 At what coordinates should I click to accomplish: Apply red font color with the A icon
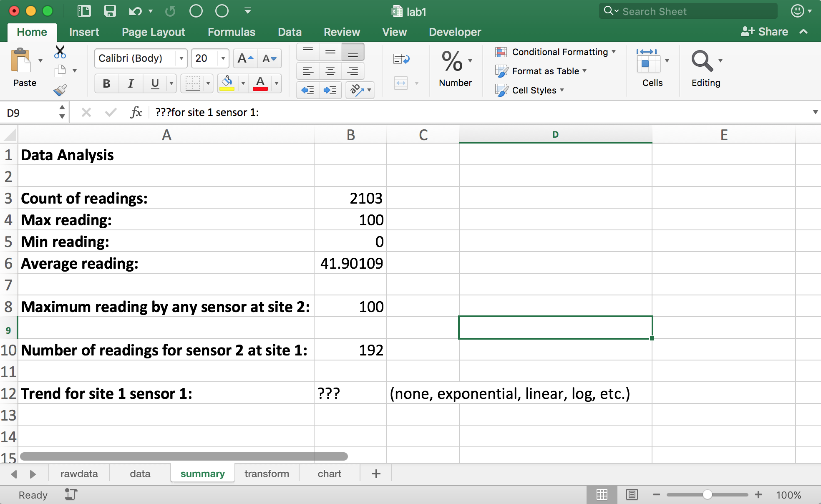click(x=260, y=83)
